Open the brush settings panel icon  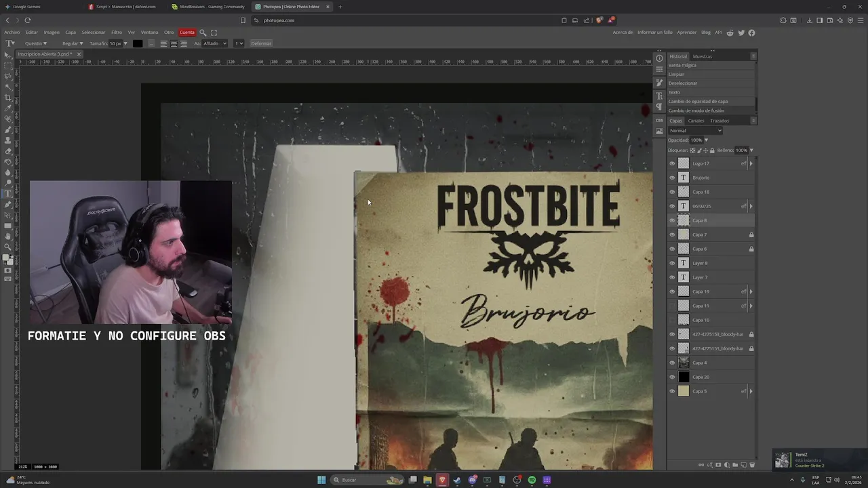[x=659, y=83]
